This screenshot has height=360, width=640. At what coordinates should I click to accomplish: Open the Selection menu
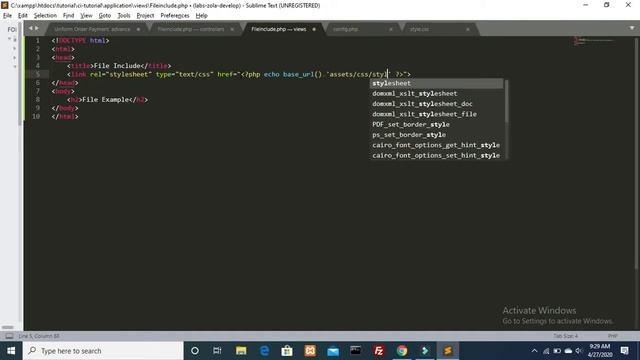coord(45,16)
